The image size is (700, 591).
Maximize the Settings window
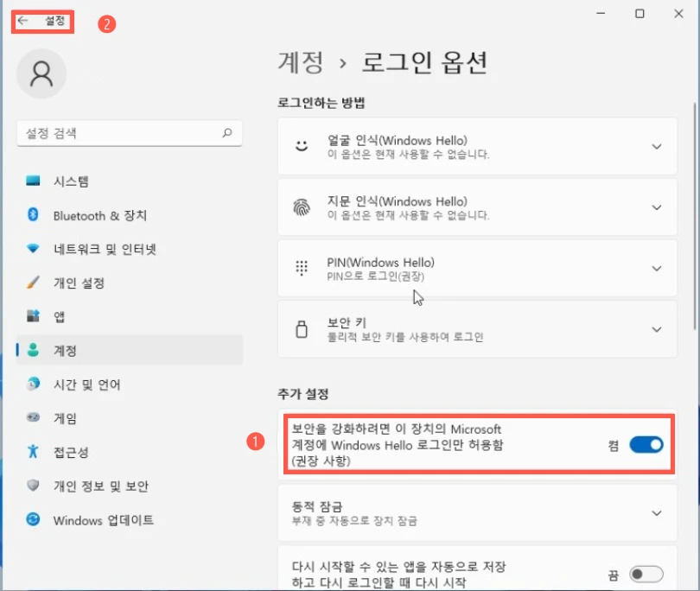pos(640,13)
